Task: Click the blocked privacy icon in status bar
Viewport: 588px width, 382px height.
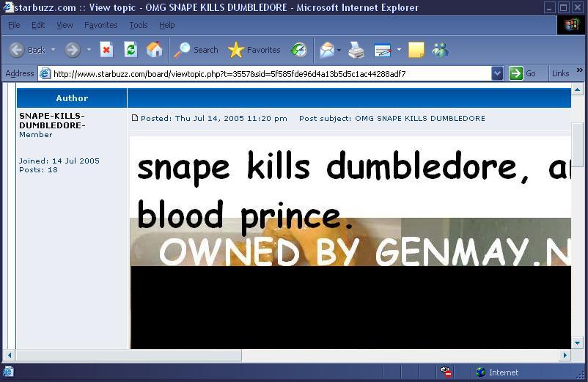Action: tap(446, 372)
